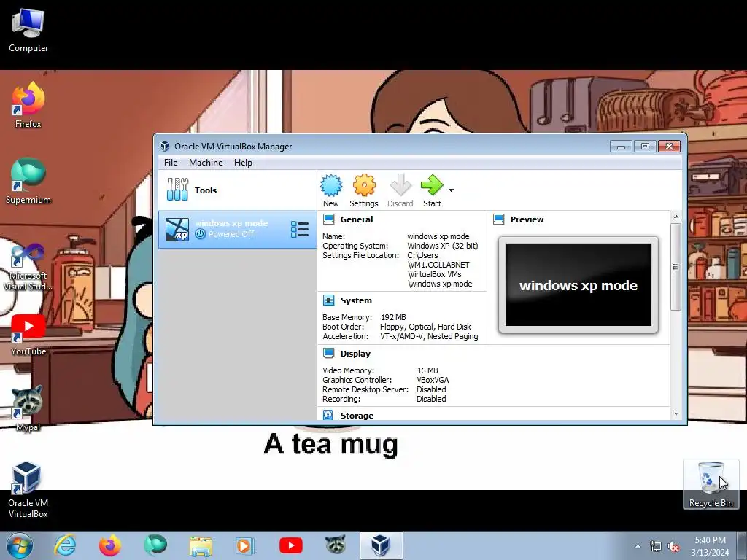Click the 192 MB base memory value

[x=393, y=317]
